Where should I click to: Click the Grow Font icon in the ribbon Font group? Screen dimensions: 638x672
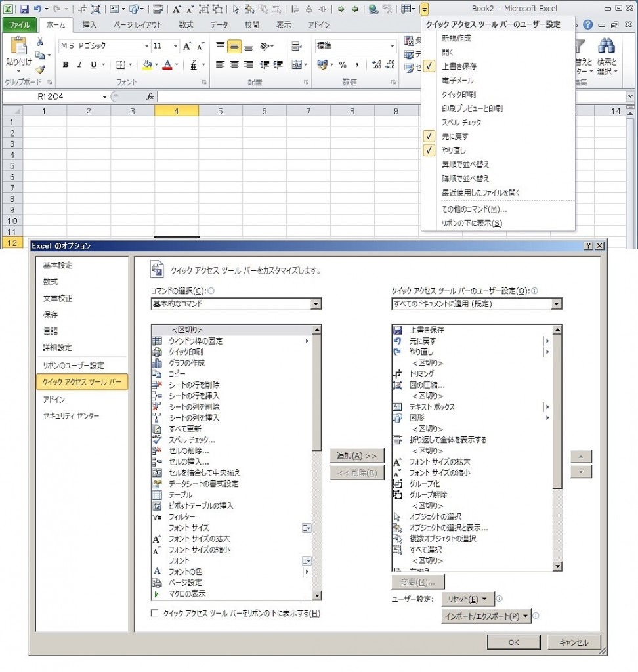[x=187, y=46]
